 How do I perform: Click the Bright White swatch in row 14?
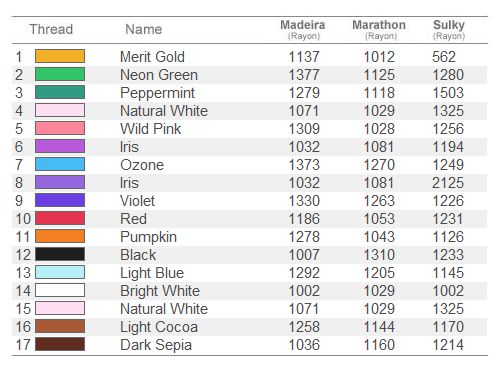pos(60,290)
